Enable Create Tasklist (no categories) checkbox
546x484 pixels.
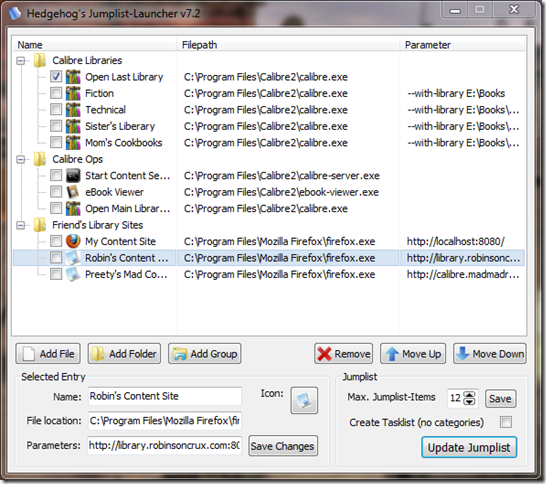[506, 422]
